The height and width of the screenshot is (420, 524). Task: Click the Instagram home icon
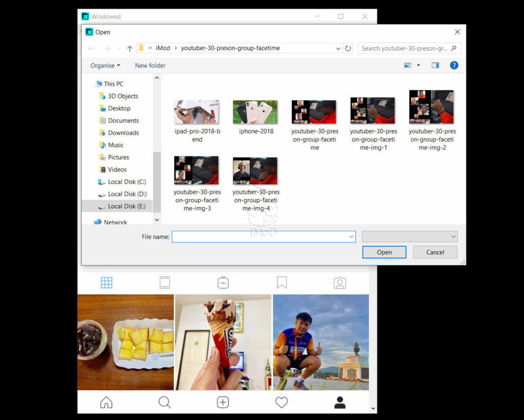click(x=106, y=403)
